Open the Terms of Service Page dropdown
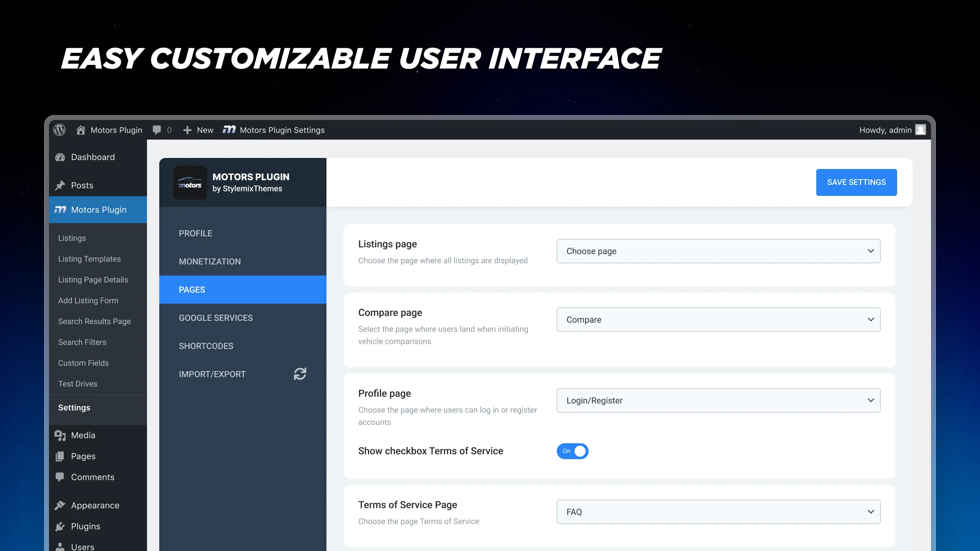This screenshot has width=980, height=551. click(719, 512)
